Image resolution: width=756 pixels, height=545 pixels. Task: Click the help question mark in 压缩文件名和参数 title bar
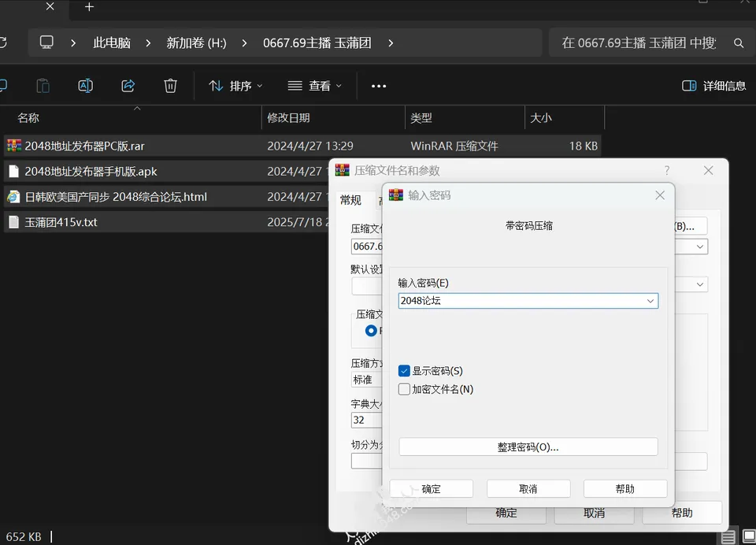pos(667,170)
